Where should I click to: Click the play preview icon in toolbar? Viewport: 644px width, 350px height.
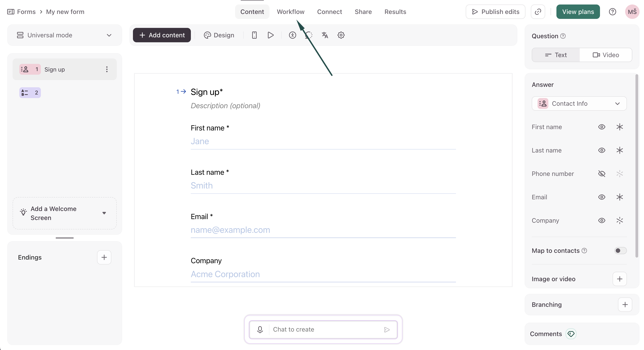coord(271,35)
